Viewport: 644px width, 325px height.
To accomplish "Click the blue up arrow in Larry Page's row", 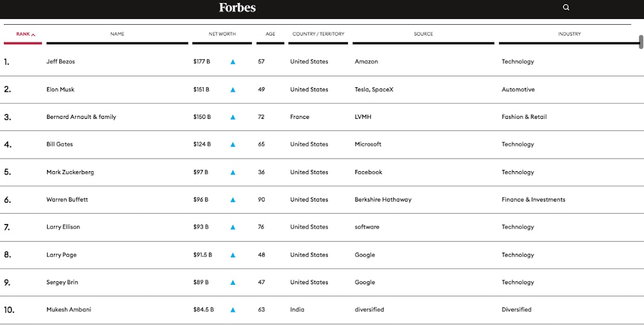I will click(x=233, y=255).
